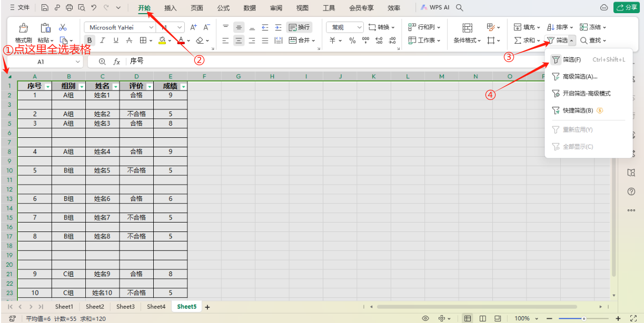This screenshot has width=644, height=323.
Task: Click the Percent style icon
Action: coord(352,41)
